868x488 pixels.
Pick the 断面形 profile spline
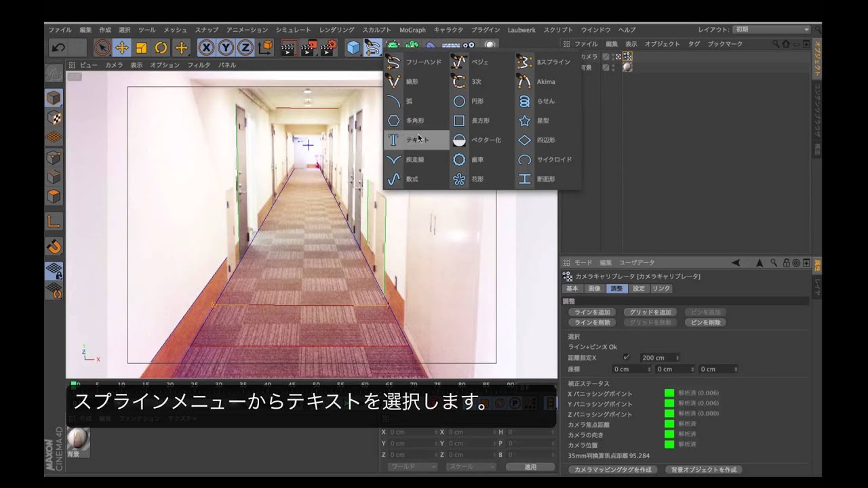click(x=548, y=180)
